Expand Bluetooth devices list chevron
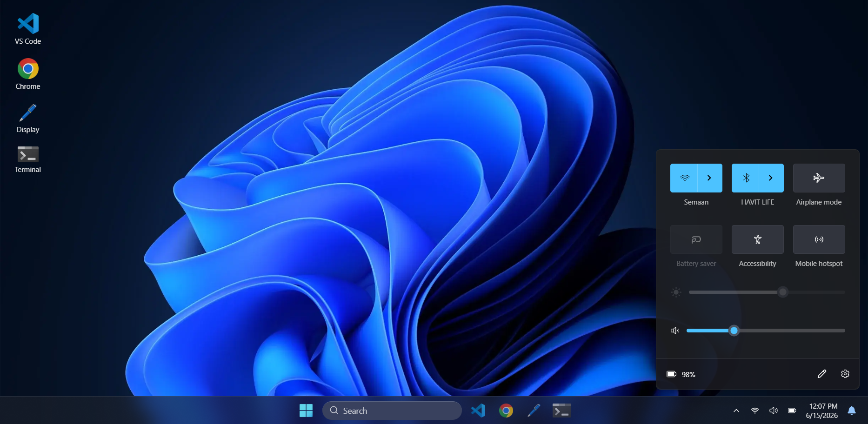 771,178
